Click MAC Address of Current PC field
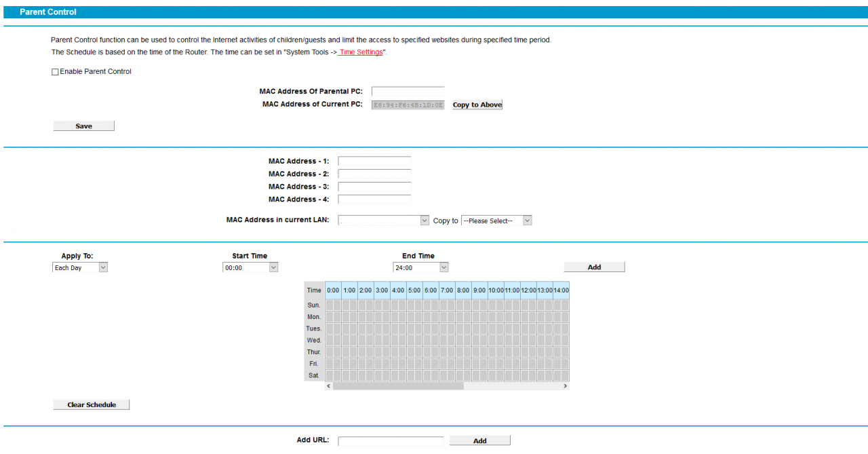The width and height of the screenshot is (868, 454). (x=408, y=105)
